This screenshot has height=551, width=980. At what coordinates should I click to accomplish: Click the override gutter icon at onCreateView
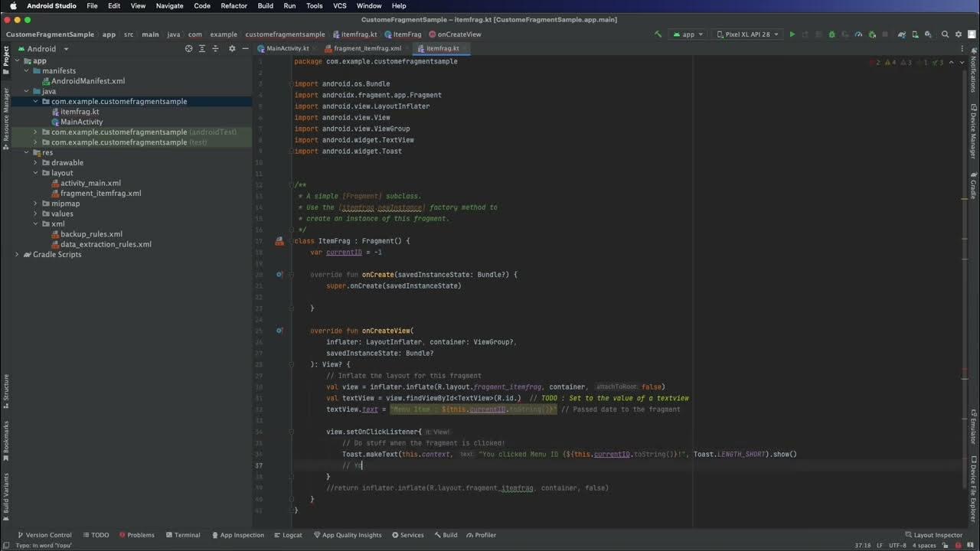279,331
